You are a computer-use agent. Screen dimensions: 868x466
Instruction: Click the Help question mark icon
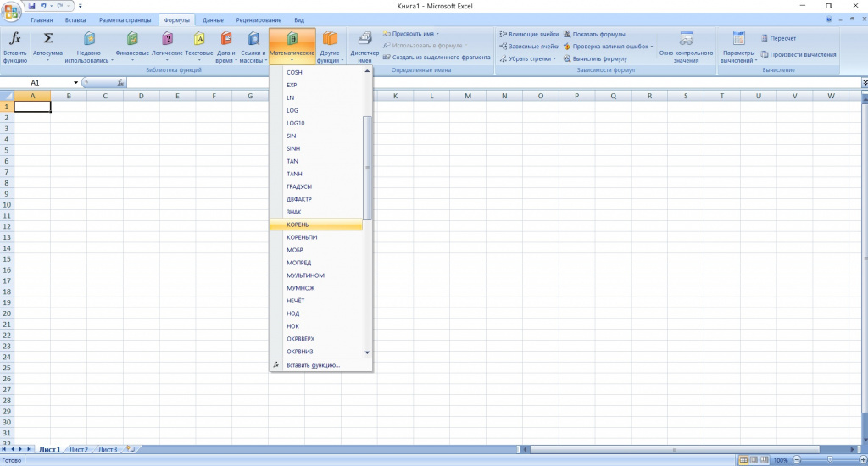click(x=829, y=19)
